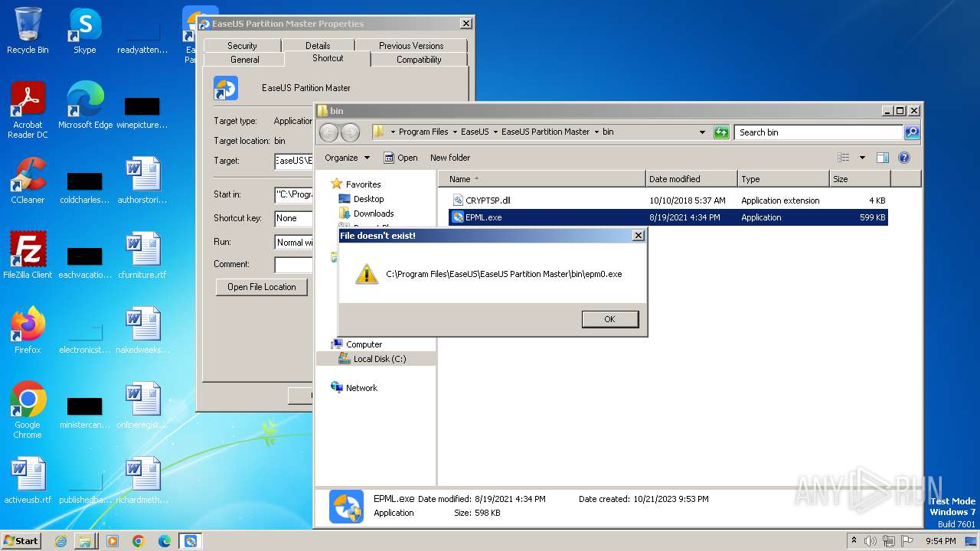Click Open File Location button
The width and height of the screenshot is (980, 551).
click(262, 287)
